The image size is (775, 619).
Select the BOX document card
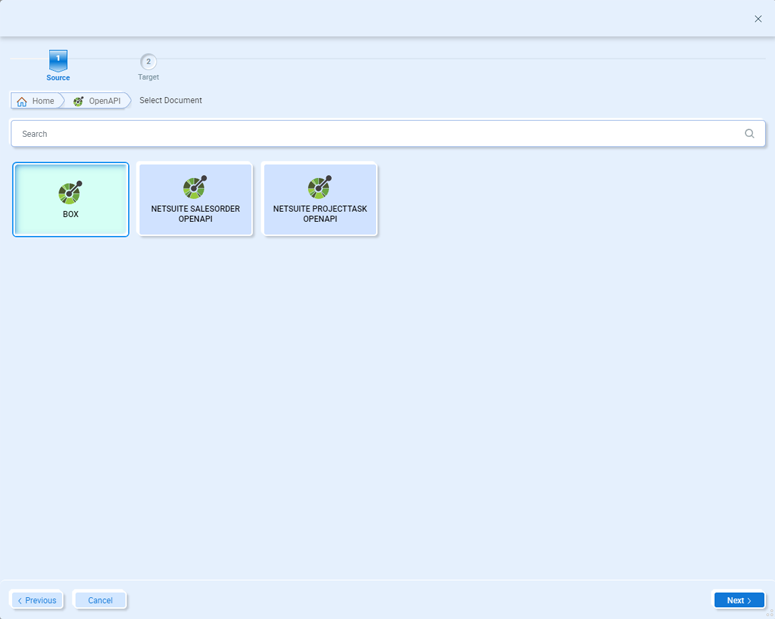pyautogui.click(x=71, y=199)
